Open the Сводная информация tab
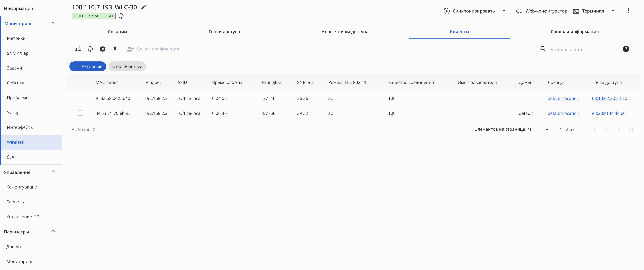Image resolution: width=644 pixels, height=270 pixels. tap(574, 32)
